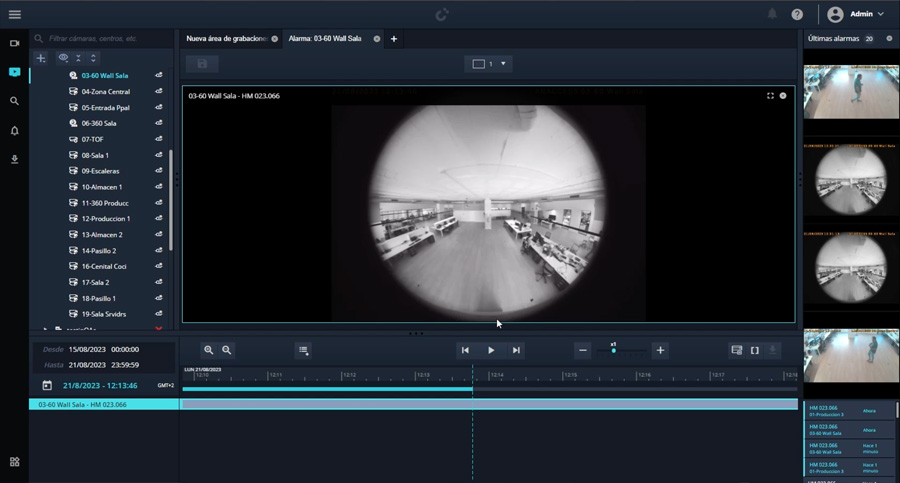Toggle the eye visibility filter in camera tree
This screenshot has width=900, height=483.
(x=63, y=58)
